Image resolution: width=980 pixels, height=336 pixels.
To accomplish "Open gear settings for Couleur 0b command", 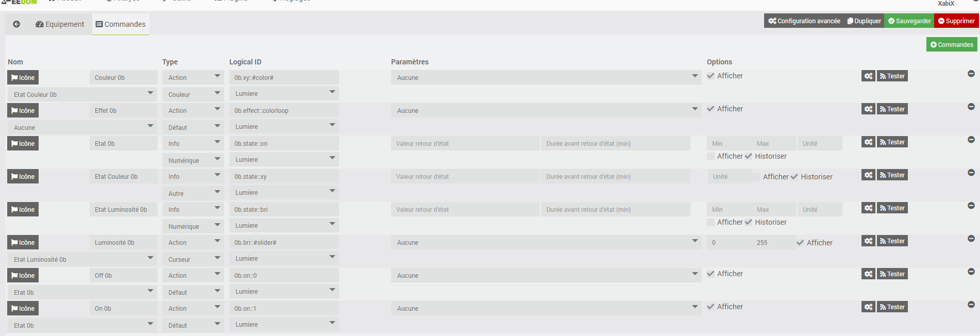I will pos(868,76).
